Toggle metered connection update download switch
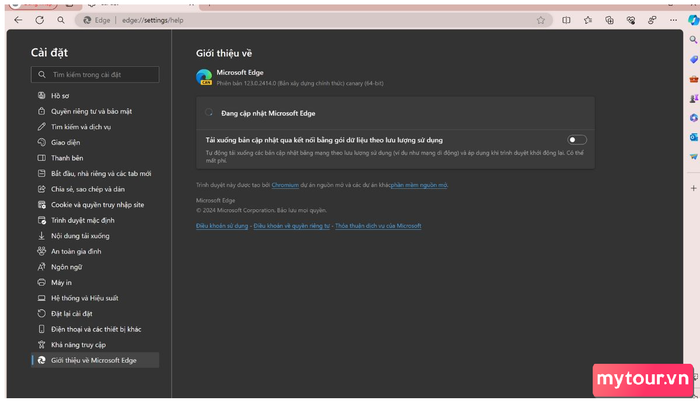 [577, 140]
